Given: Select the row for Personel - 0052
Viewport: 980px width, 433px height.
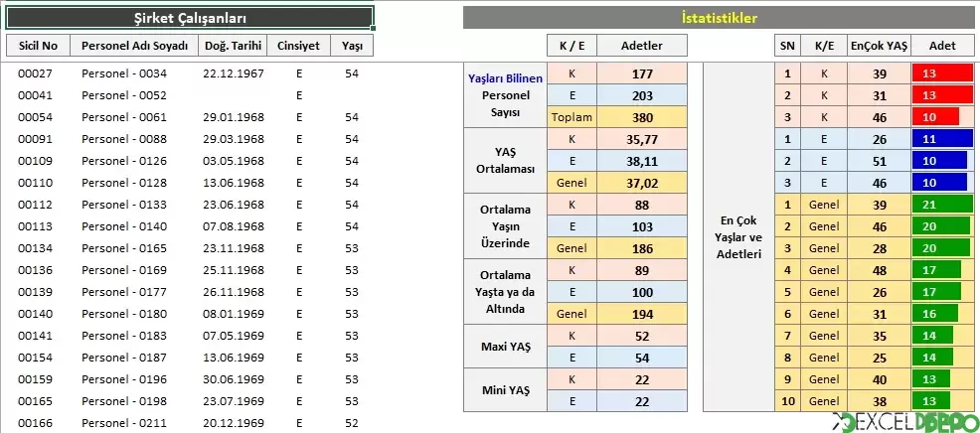Looking at the screenshot, I should (190, 95).
